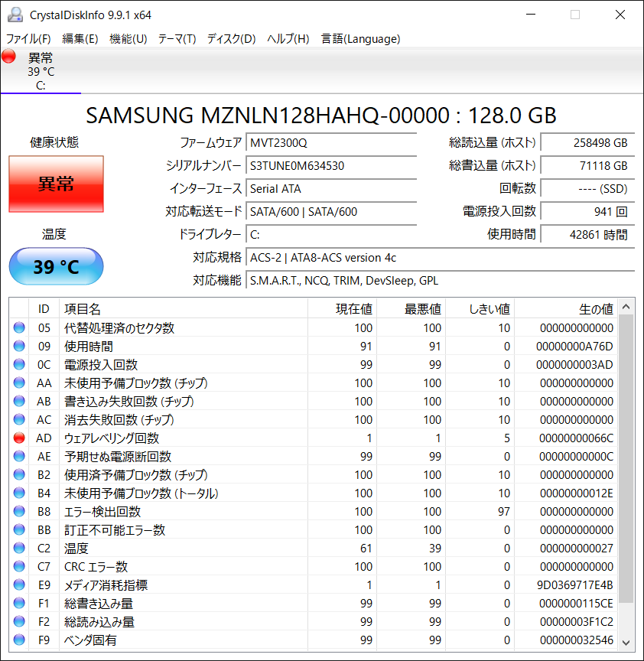Click the blue status icon for attribute 09
Viewport: 644px width, 661px height.
pyautogui.click(x=19, y=346)
